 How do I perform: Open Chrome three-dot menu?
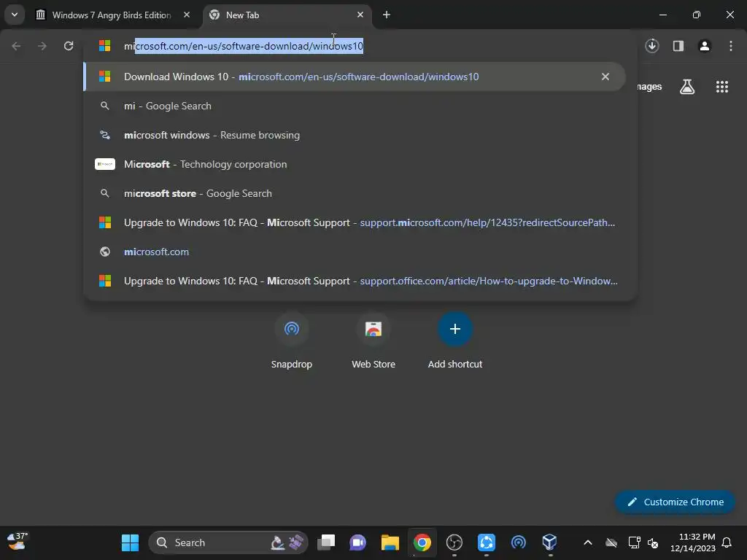[x=730, y=46]
